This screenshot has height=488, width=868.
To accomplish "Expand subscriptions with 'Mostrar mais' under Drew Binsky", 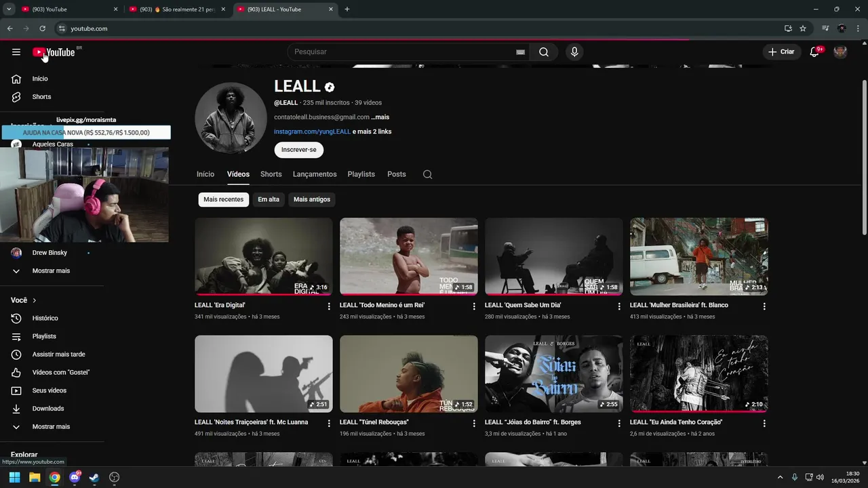I will pos(51,270).
